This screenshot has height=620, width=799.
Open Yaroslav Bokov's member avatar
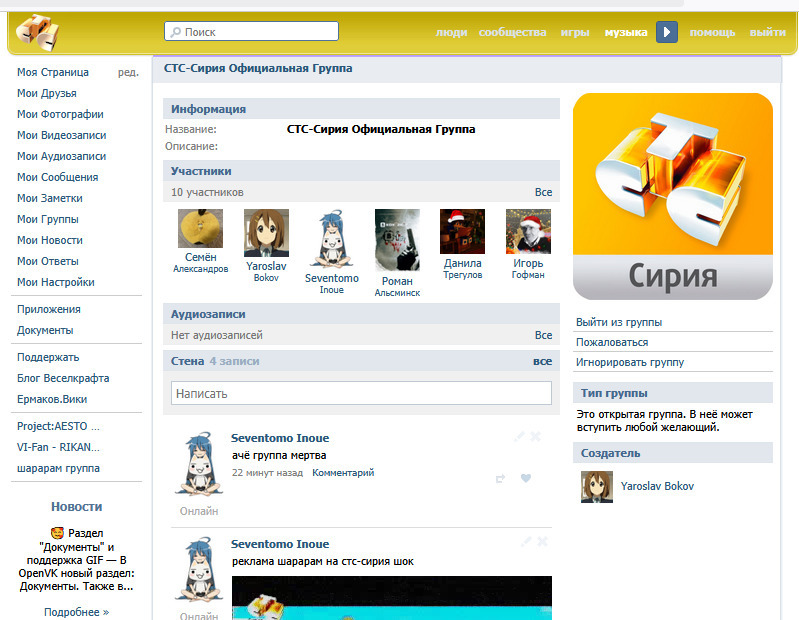tap(266, 233)
